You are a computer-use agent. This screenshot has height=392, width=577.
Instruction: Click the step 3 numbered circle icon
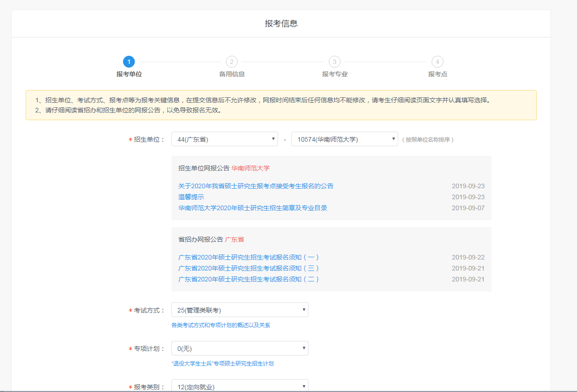335,62
